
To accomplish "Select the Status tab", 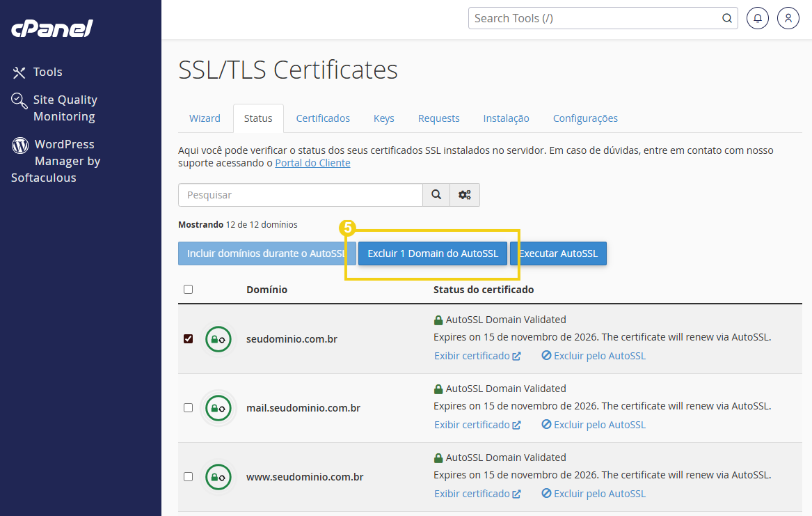I will (258, 118).
